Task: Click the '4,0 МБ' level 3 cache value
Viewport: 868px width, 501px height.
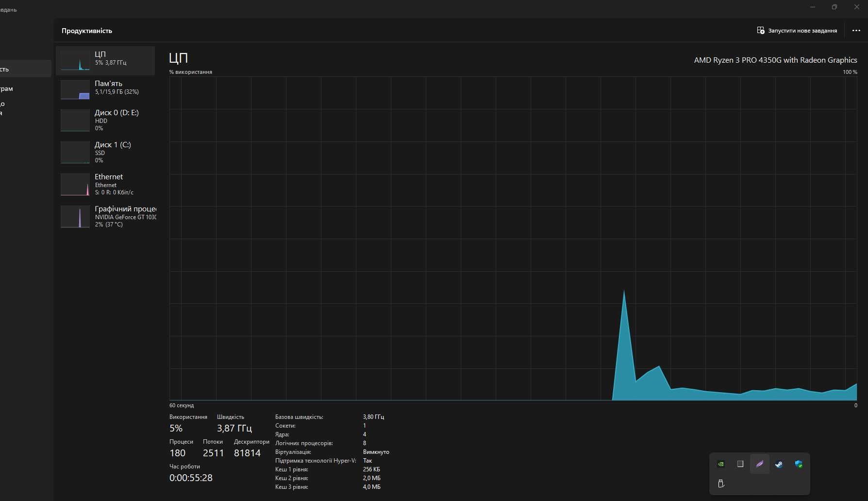Action: 371,487
